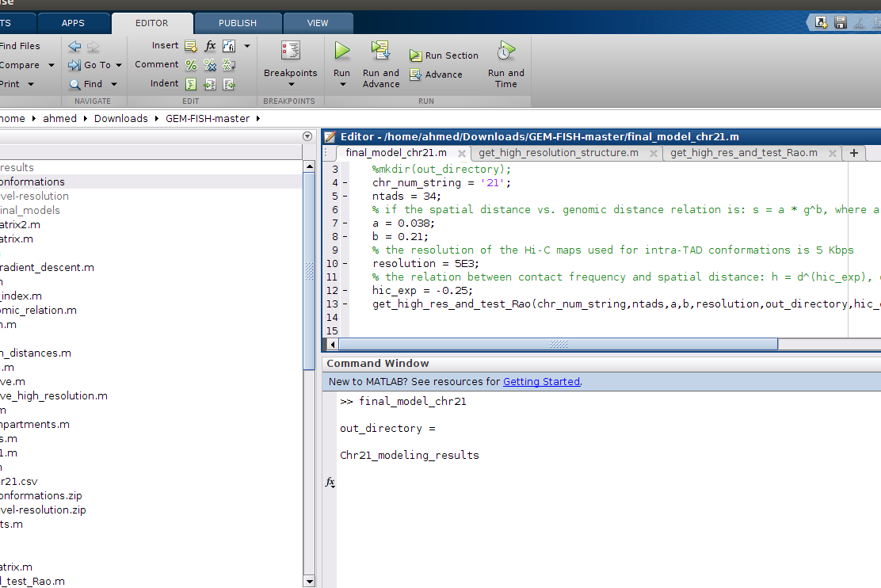Click the Go To arrow icon
The width and height of the screenshot is (881, 588).
point(74,65)
